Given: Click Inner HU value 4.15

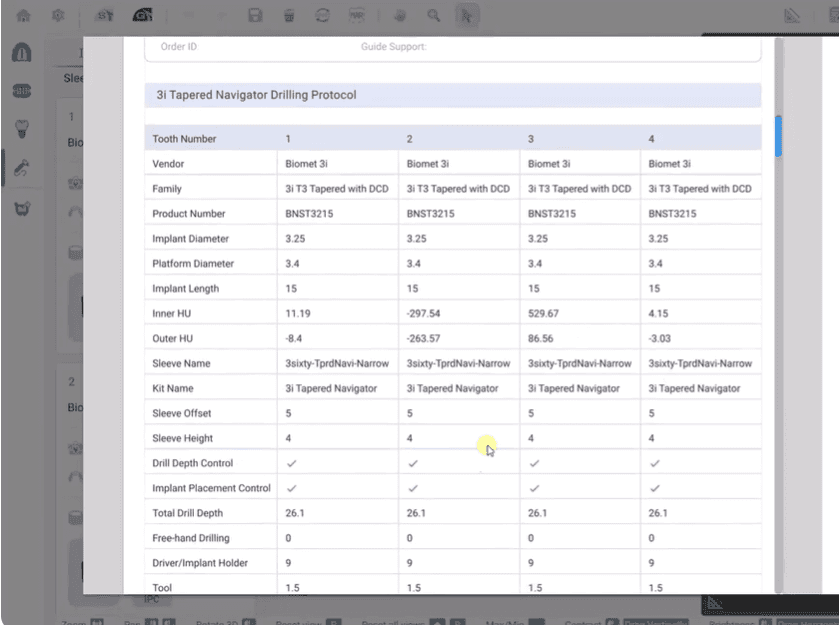Looking at the screenshot, I should [x=658, y=314].
